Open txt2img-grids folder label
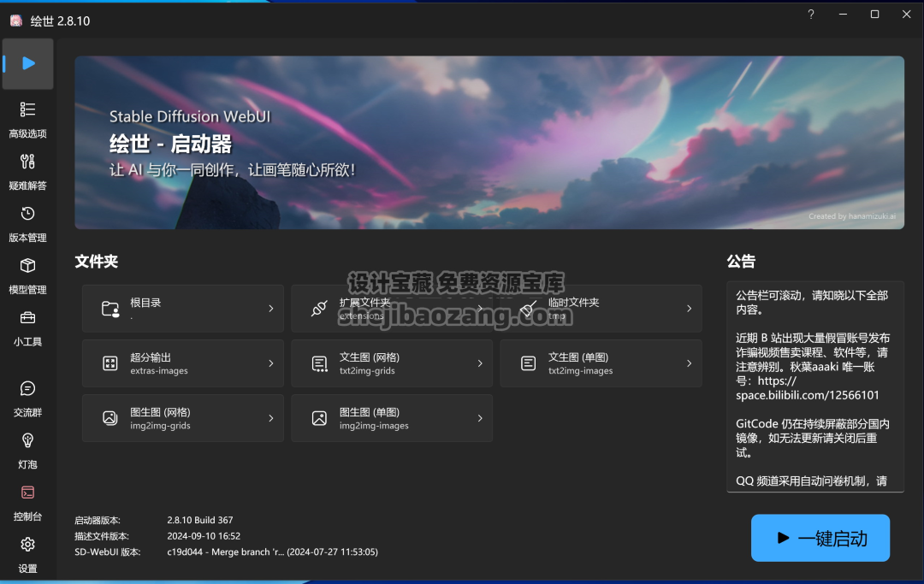Screen dimensions: 924x584 [367, 371]
